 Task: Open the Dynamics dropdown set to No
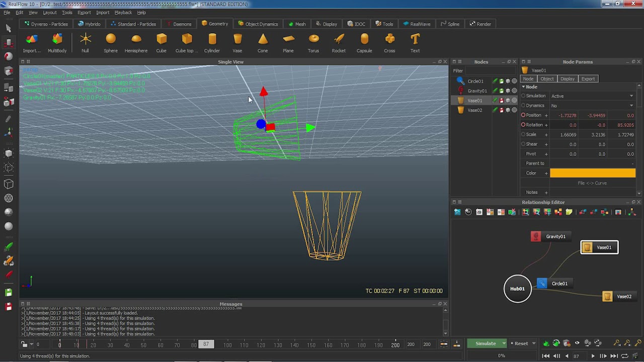point(592,106)
